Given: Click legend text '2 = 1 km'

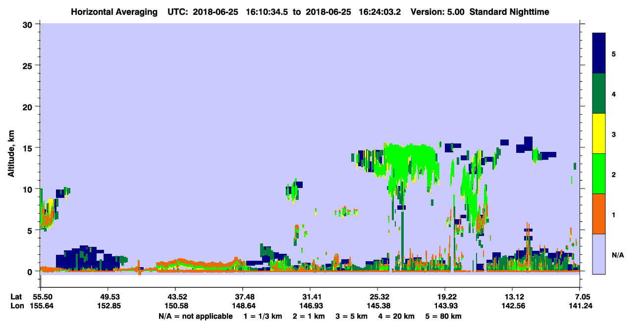Looking at the screenshot, I should [310, 316].
